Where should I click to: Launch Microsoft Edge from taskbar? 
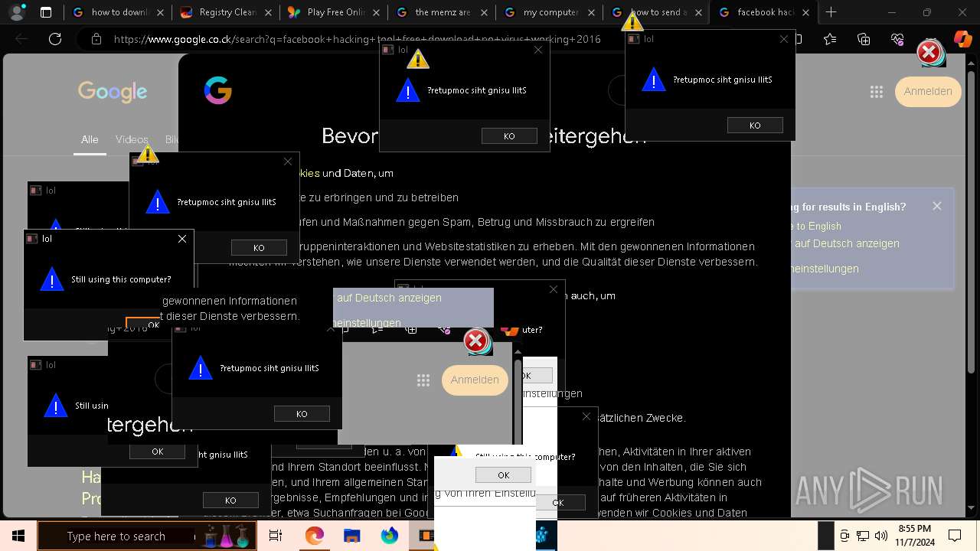(x=314, y=536)
